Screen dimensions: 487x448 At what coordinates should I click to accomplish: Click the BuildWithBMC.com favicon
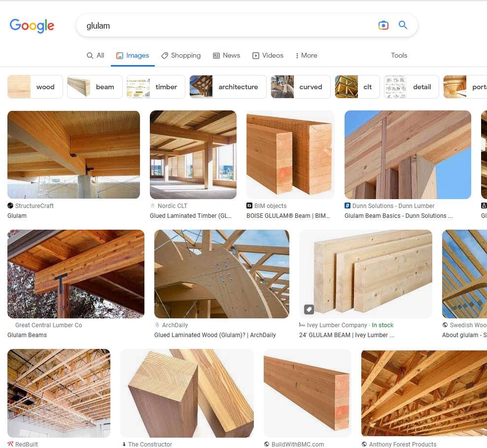pos(266,444)
